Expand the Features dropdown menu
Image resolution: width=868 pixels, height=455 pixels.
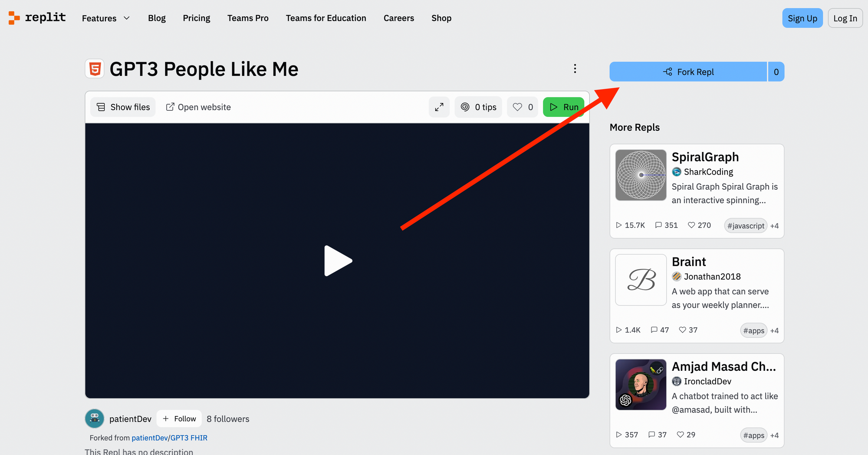click(106, 18)
